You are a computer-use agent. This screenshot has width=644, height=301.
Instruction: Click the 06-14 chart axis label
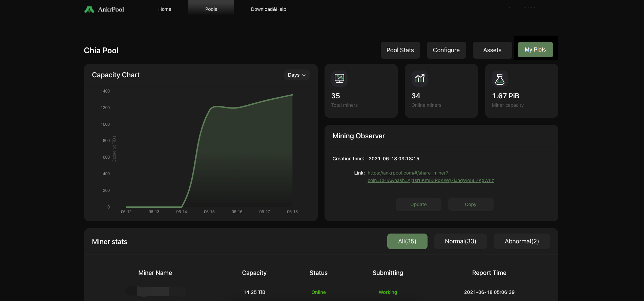182,212
